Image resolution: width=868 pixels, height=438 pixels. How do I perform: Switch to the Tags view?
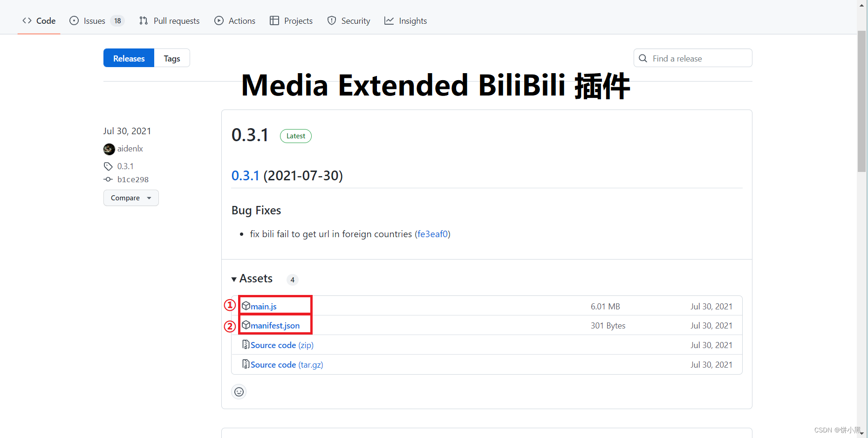[171, 58]
